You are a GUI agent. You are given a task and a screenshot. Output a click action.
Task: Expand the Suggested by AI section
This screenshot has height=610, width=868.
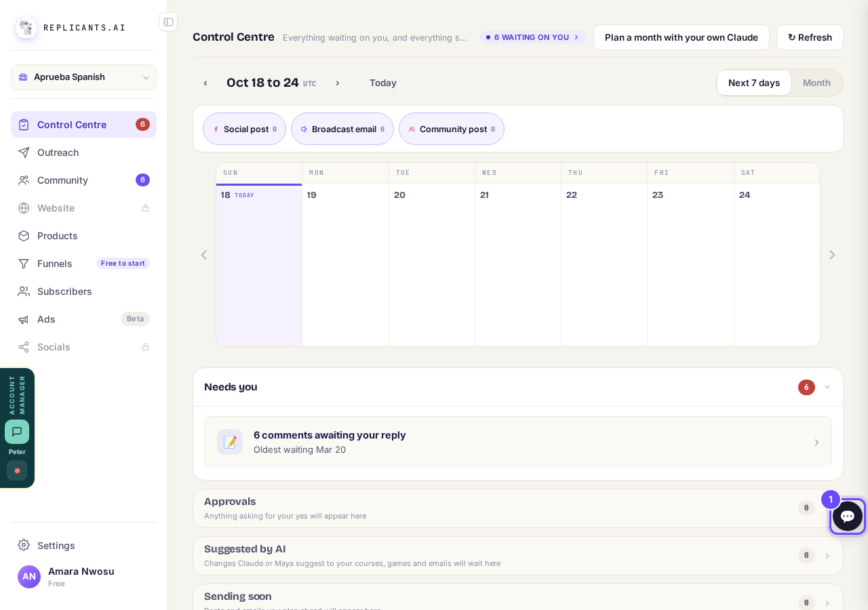[827, 556]
